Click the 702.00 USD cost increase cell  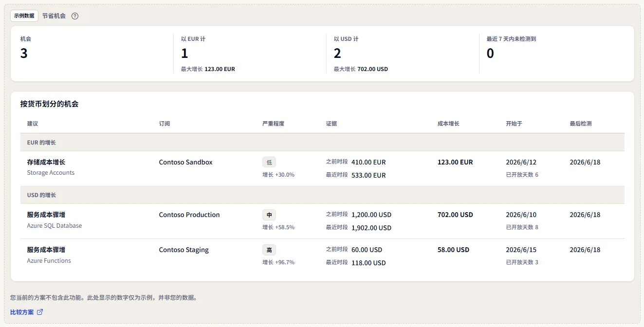(x=455, y=215)
